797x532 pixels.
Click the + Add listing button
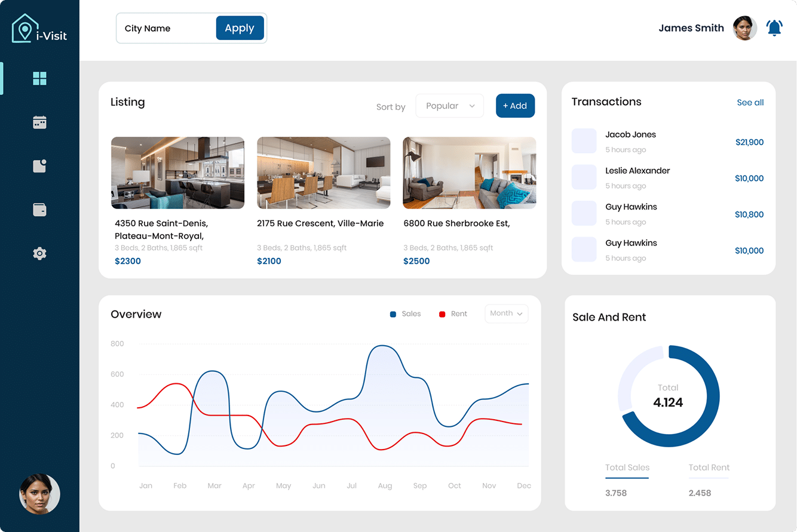point(515,106)
